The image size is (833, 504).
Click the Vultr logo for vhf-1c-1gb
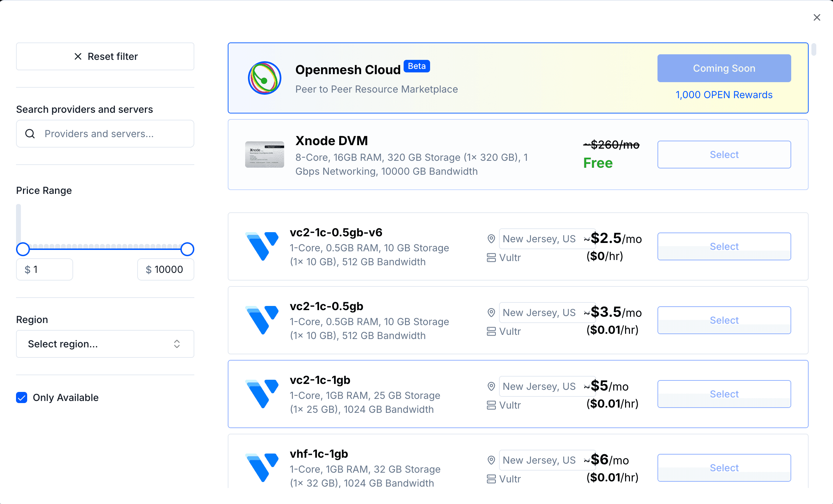pyautogui.click(x=262, y=468)
